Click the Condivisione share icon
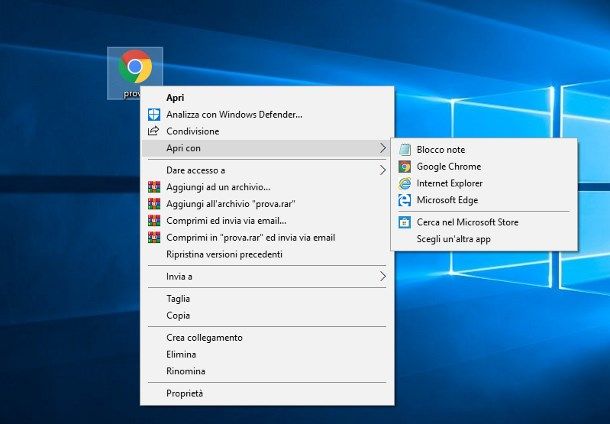 (x=154, y=131)
